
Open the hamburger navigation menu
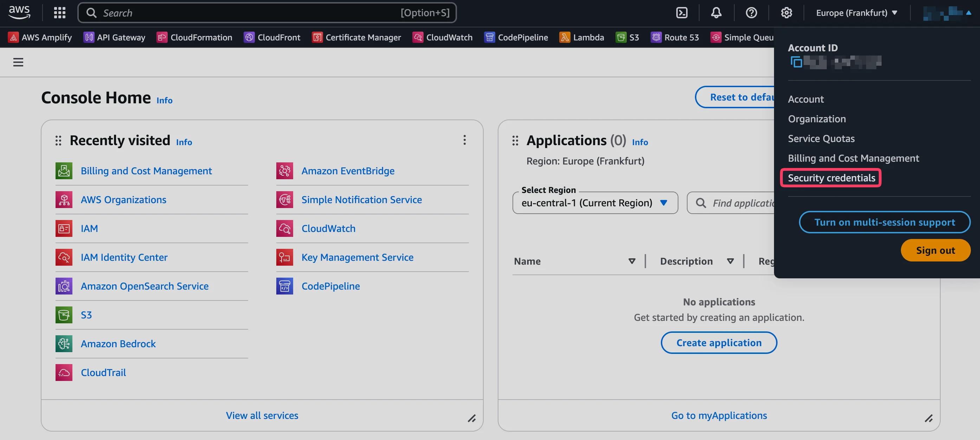pos(18,62)
